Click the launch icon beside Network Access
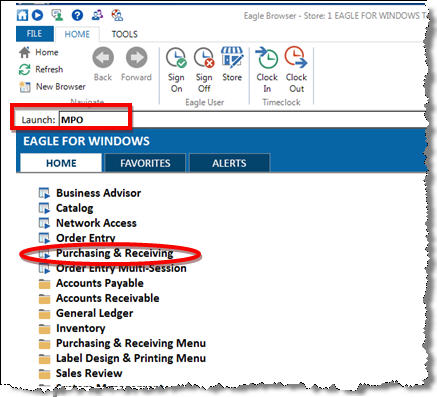This screenshot has height=397, width=437. 44,223
